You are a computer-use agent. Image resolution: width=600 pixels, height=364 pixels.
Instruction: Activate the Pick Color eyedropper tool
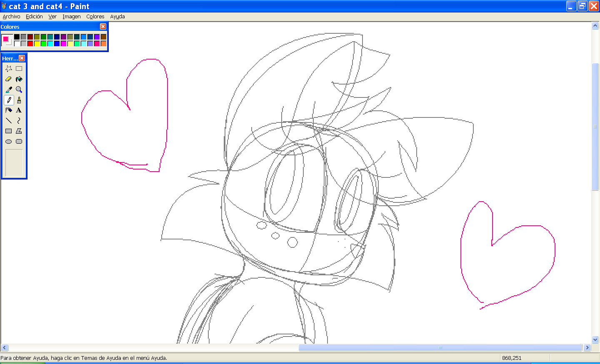[x=9, y=90]
